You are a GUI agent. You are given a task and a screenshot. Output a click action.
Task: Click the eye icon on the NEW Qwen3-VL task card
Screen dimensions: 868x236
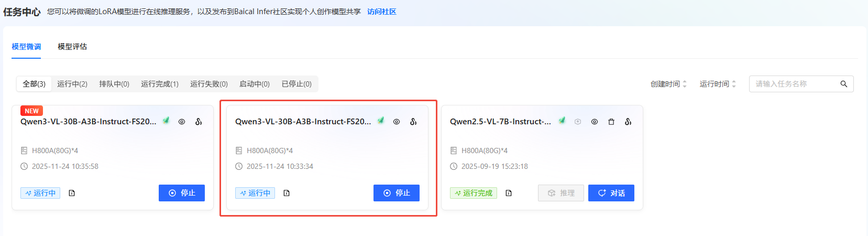182,122
